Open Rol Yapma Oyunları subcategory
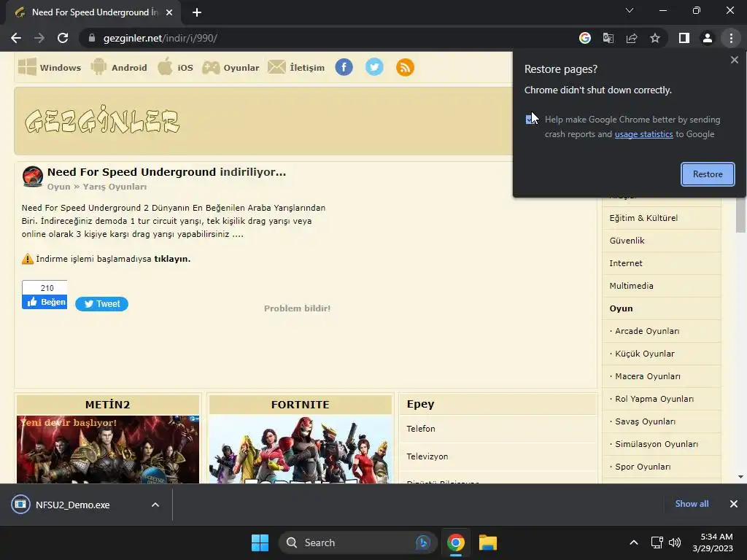Viewport: 747px width, 560px height. [661, 399]
